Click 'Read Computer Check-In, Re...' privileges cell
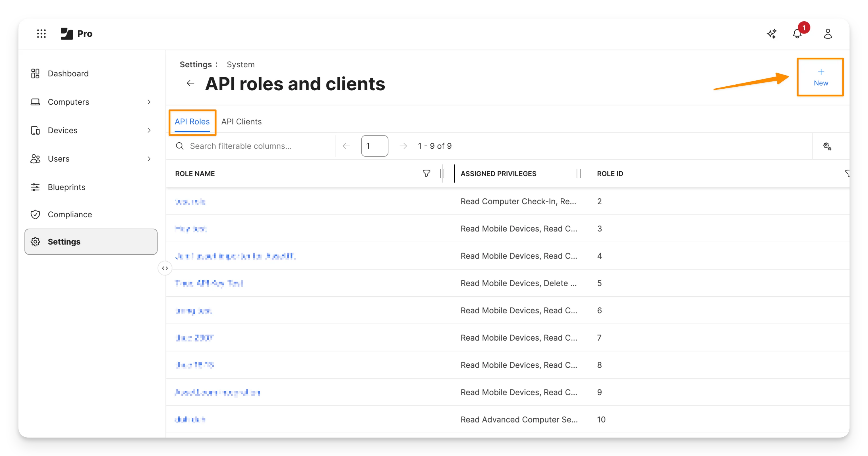Screen dimensions: 868x456 (518, 201)
